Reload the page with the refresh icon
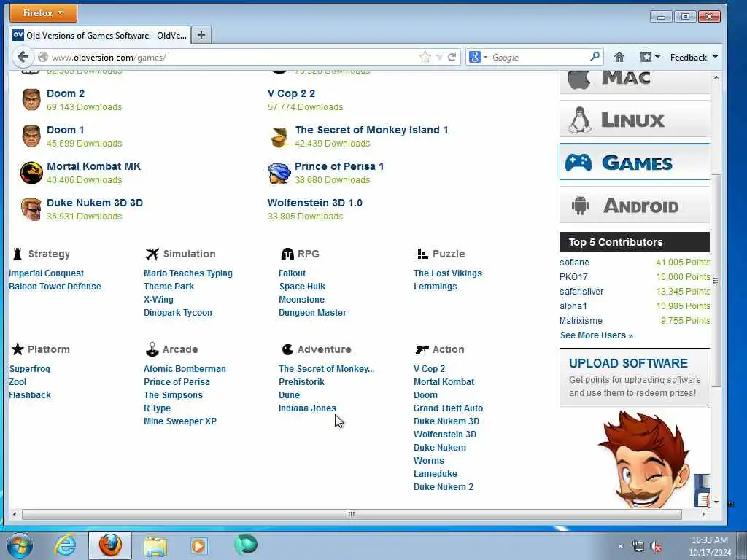This screenshot has height=560, width=747. 452,57
